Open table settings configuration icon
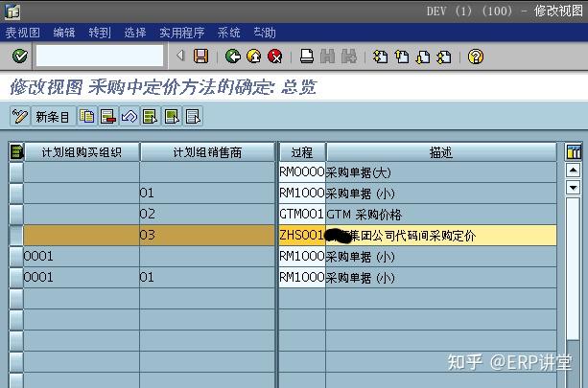Image resolution: width=588 pixels, height=388 pixels. point(574,151)
